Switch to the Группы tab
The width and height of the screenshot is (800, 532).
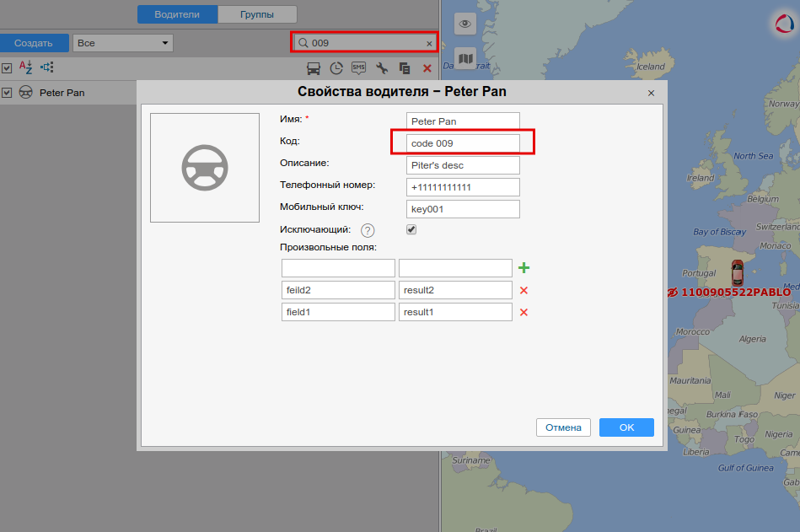point(257,14)
